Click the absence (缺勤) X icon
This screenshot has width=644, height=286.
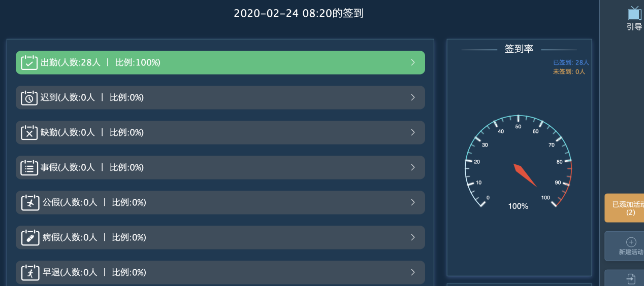[29, 133]
